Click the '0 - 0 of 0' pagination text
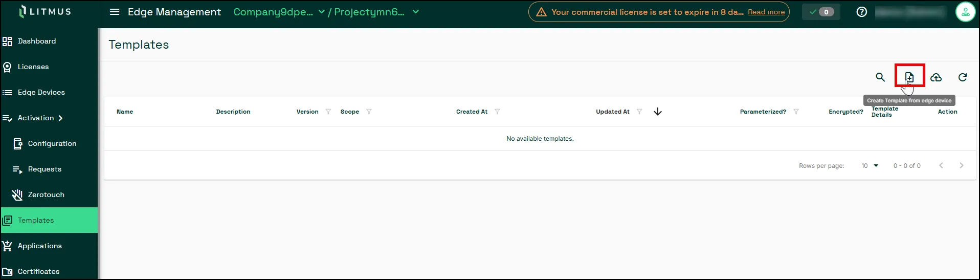The height and width of the screenshot is (280, 980). (x=907, y=166)
